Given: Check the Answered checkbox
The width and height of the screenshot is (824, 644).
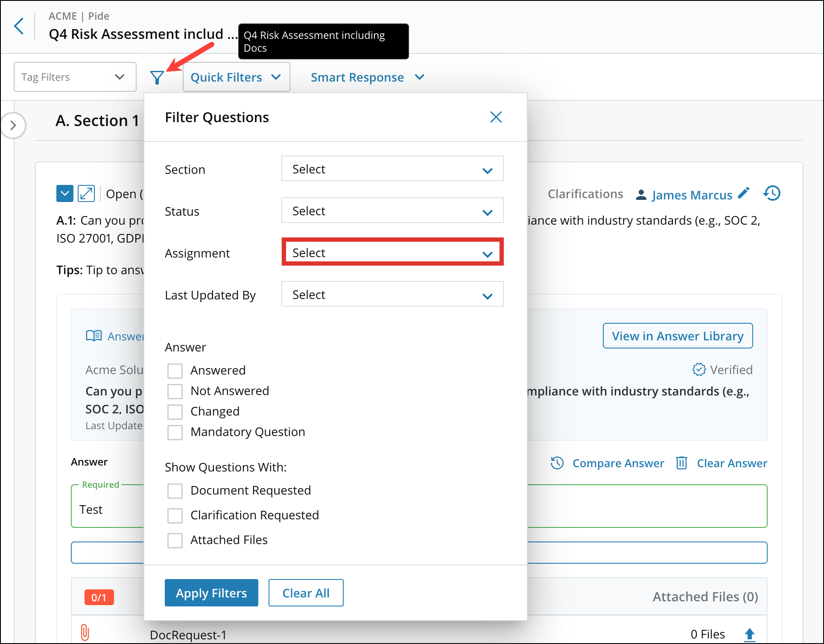Looking at the screenshot, I should tap(175, 371).
